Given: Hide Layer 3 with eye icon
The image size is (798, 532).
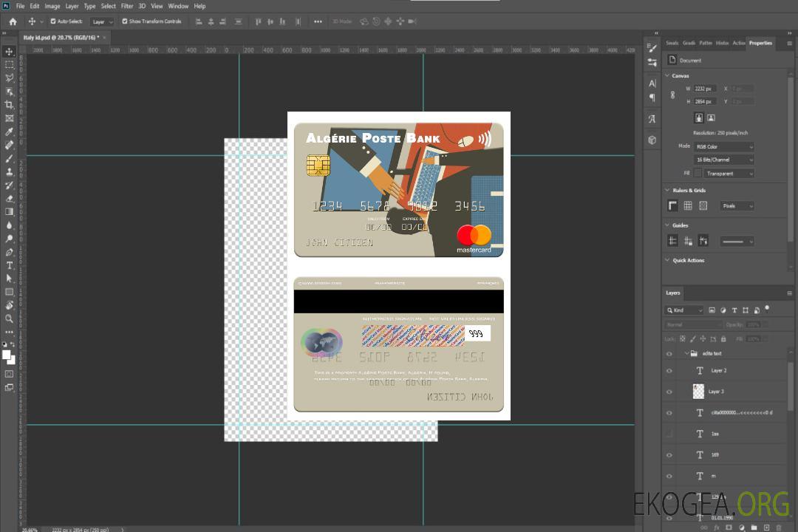Looking at the screenshot, I should (x=669, y=392).
